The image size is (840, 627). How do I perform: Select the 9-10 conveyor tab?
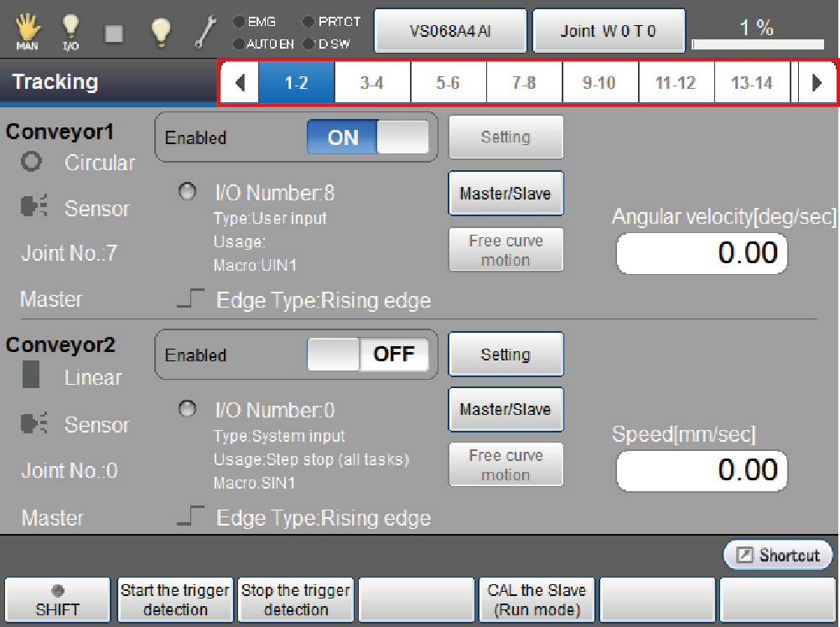coord(599,83)
